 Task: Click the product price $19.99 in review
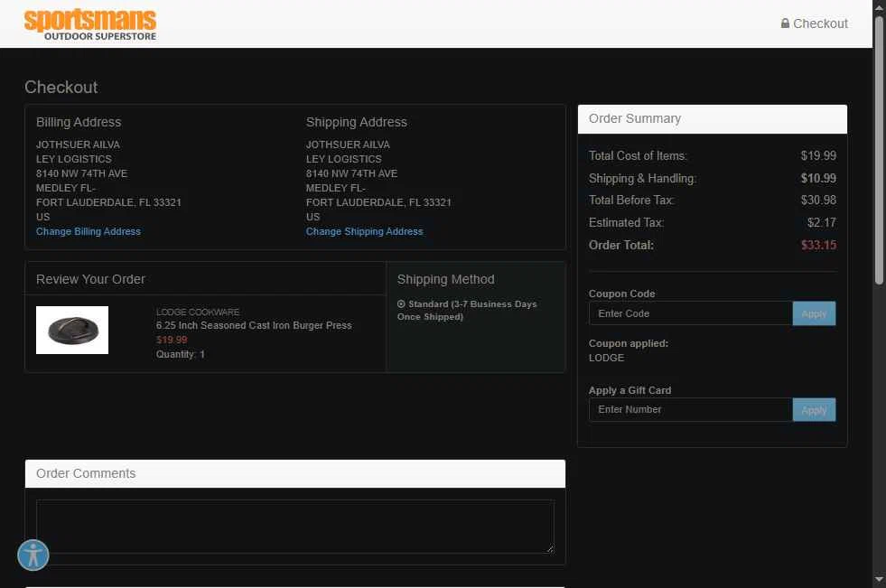172,340
